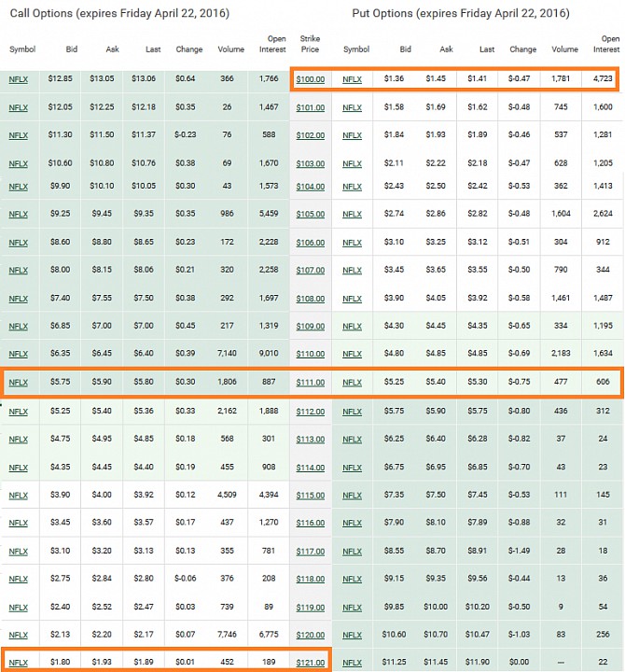625x672 pixels.
Task: Select put open interest 4,723
Action: point(603,78)
